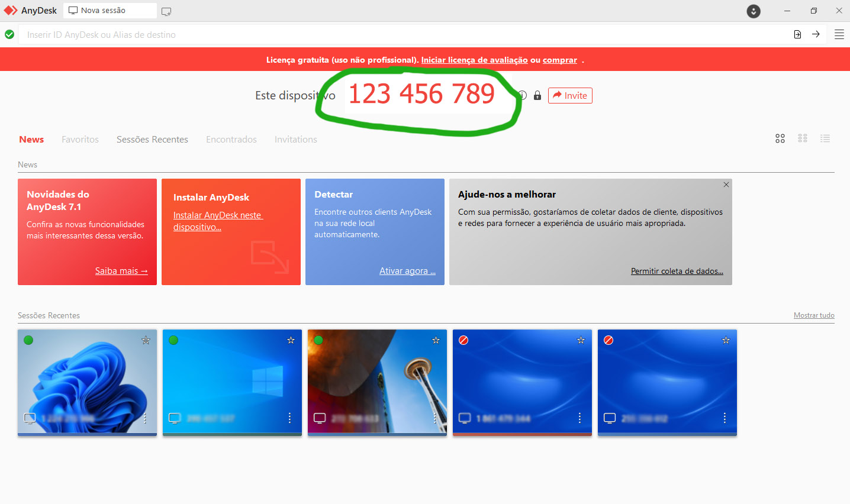Close the Ajude-nos a melhorar card
This screenshot has width=850, height=504.
[x=726, y=185]
